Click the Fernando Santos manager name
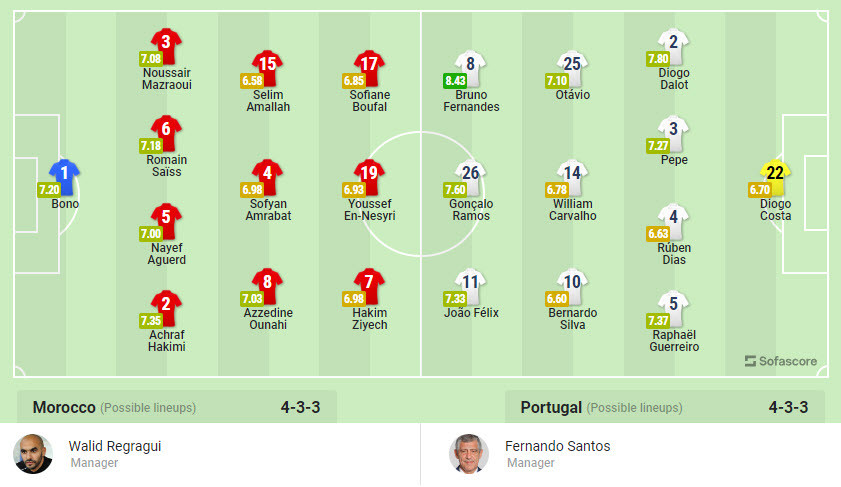The image size is (841, 487). (x=557, y=446)
